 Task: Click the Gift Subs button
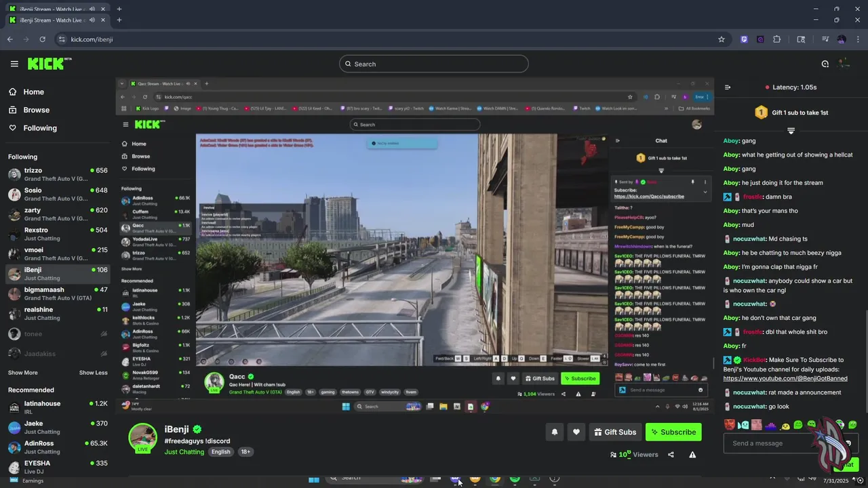[615, 432]
